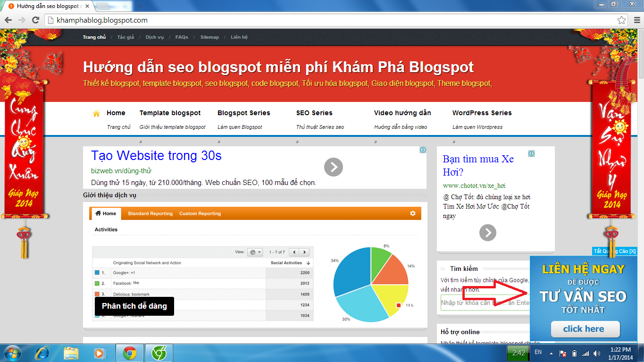Open Bạn tìm mua Xe Hơi ad link

pyautogui.click(x=478, y=165)
